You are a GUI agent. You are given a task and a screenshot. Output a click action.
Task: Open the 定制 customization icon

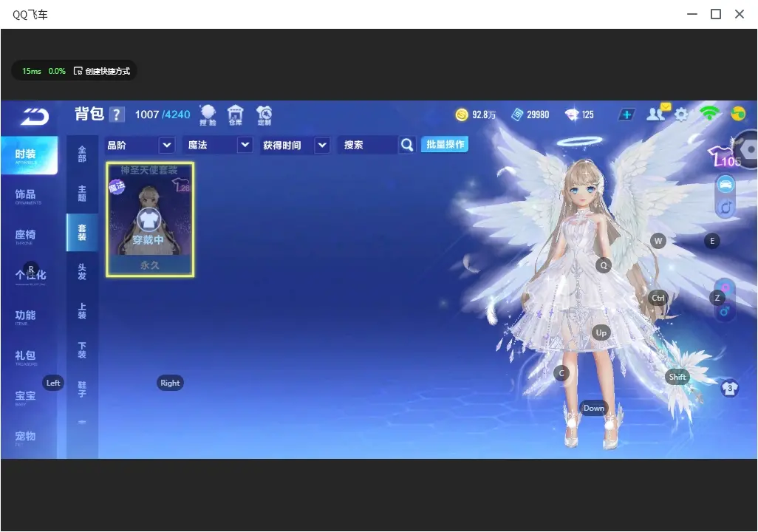pos(264,115)
